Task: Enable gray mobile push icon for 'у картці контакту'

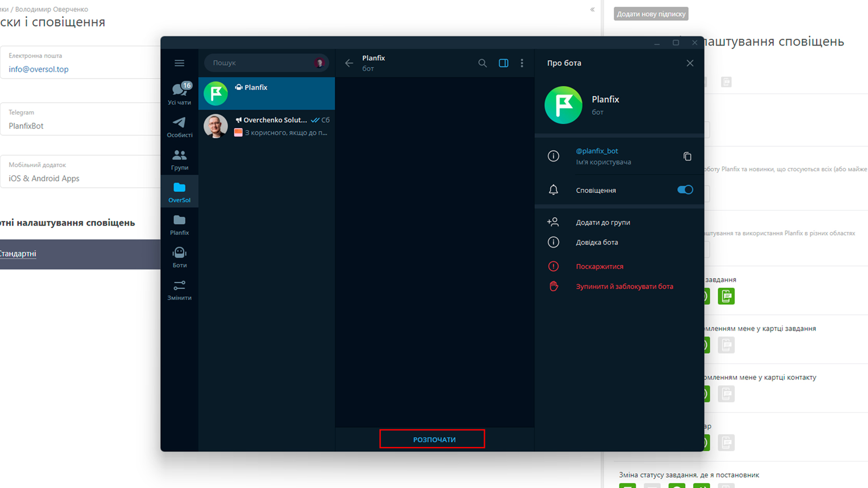Action: coord(726,394)
